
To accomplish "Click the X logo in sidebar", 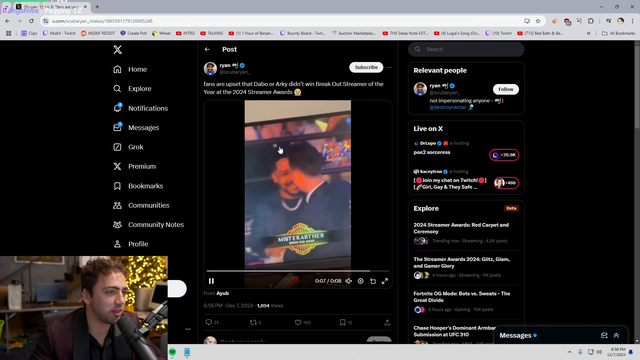I will click(118, 50).
